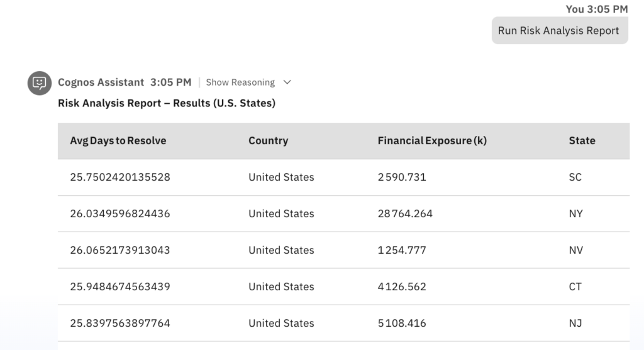The image size is (644, 350).
Task: Select the Country column header
Action: pos(268,141)
